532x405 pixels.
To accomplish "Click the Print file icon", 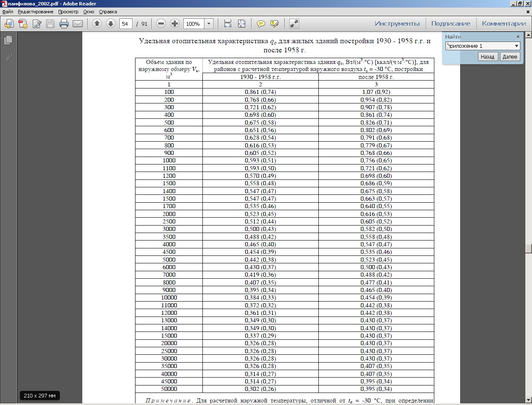I will [x=64, y=24].
